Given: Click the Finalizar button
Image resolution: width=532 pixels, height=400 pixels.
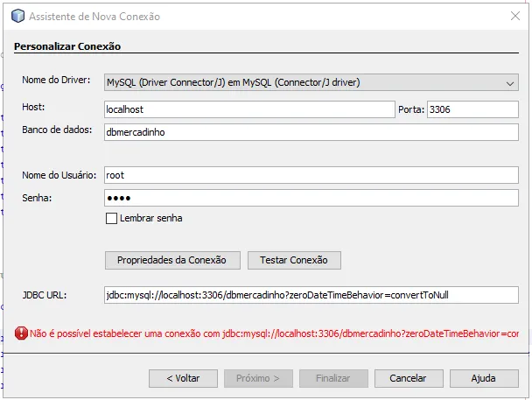Looking at the screenshot, I should (x=333, y=378).
